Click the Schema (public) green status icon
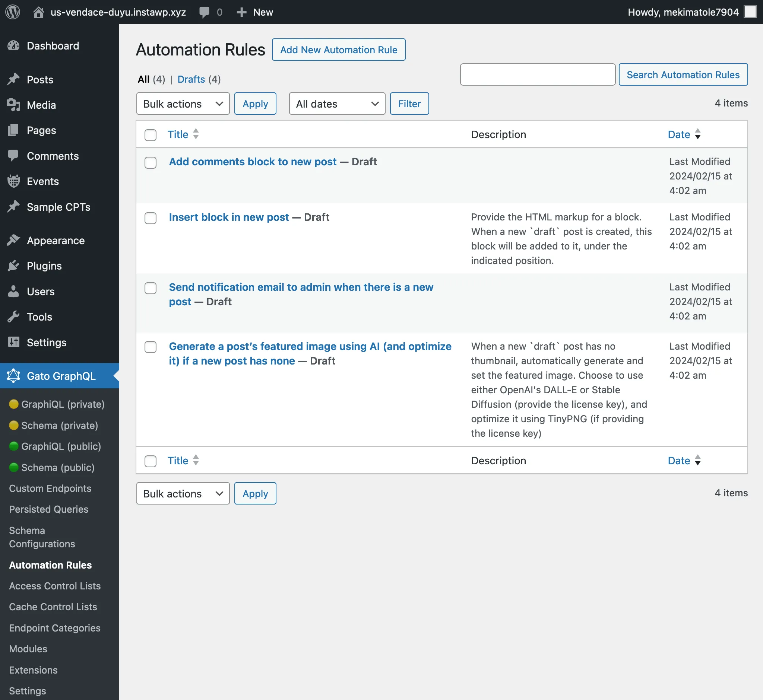This screenshot has width=763, height=700. (12, 467)
